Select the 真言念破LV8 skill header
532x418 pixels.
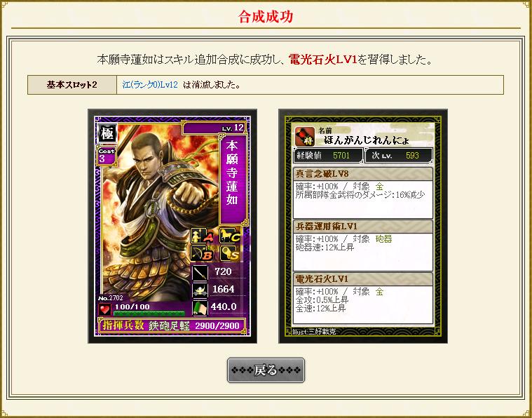point(362,174)
